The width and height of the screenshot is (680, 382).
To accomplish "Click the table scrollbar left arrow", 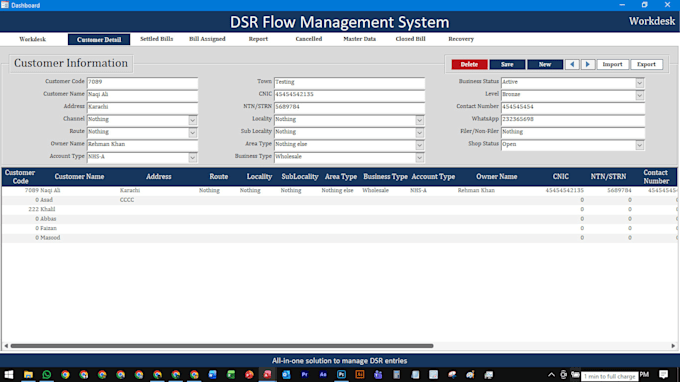I will coord(6,346).
